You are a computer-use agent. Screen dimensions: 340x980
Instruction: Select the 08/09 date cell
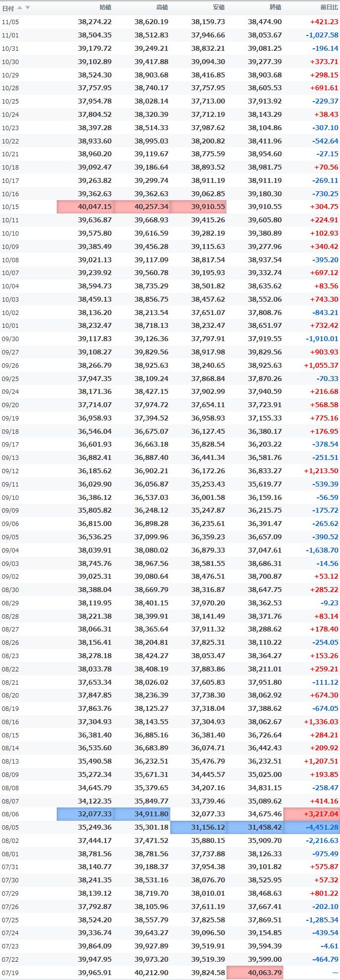point(10,774)
